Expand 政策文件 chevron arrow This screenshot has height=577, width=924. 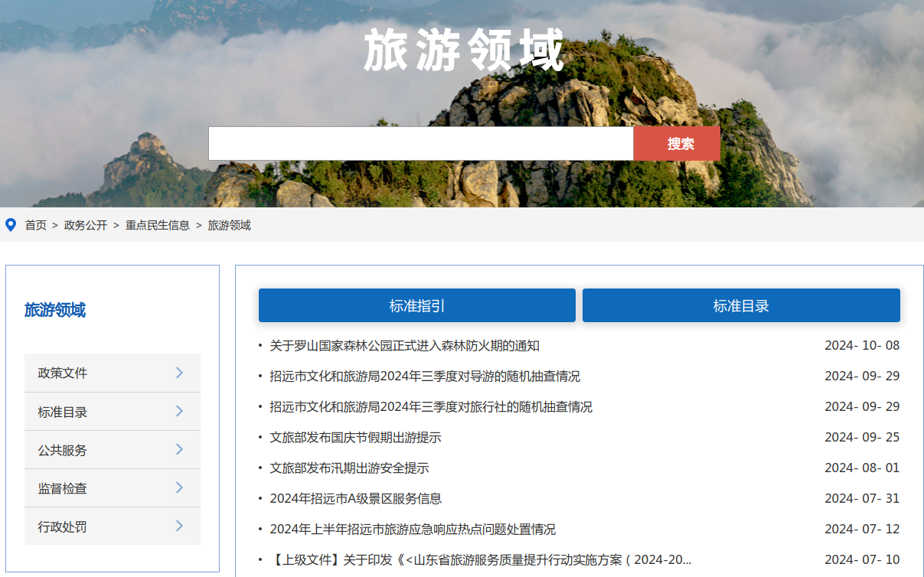179,373
